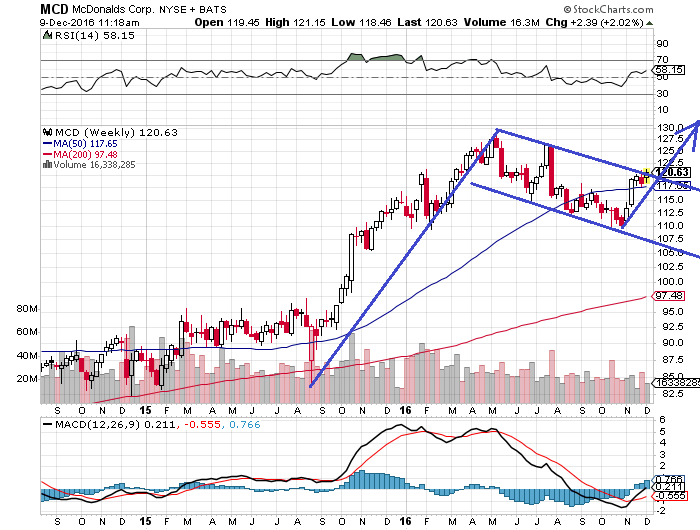The width and height of the screenshot is (700, 530).
Task: Click the 92.5 price axis label
Action: (x=673, y=327)
